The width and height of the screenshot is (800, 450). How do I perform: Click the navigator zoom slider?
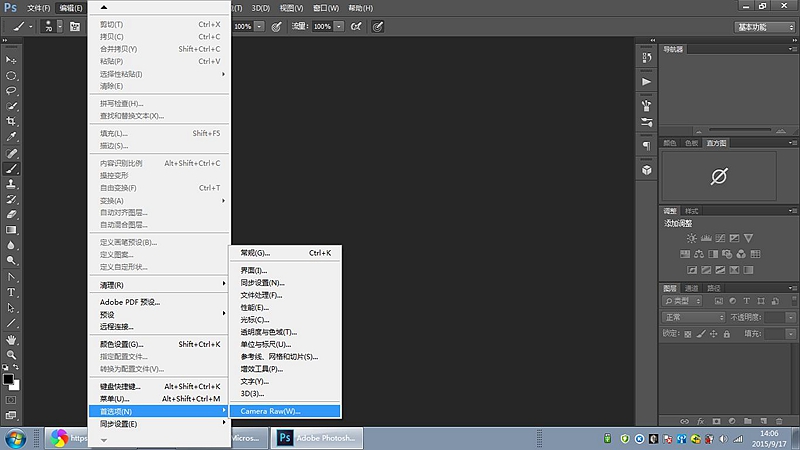tap(740, 130)
